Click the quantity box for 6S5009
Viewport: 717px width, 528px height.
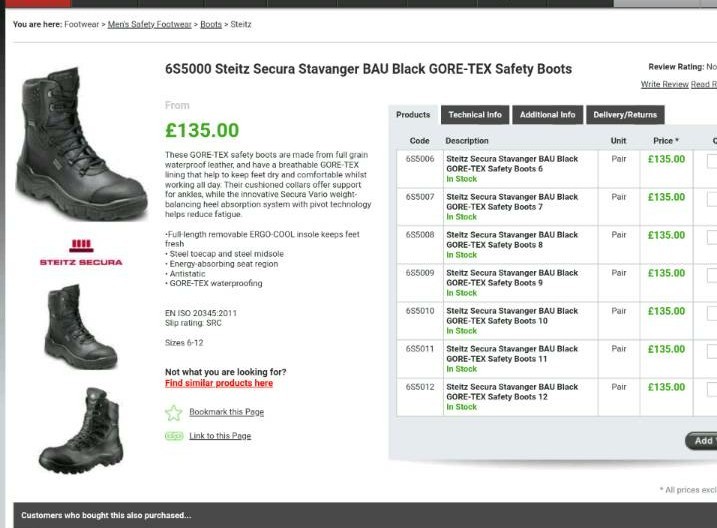coord(712,275)
